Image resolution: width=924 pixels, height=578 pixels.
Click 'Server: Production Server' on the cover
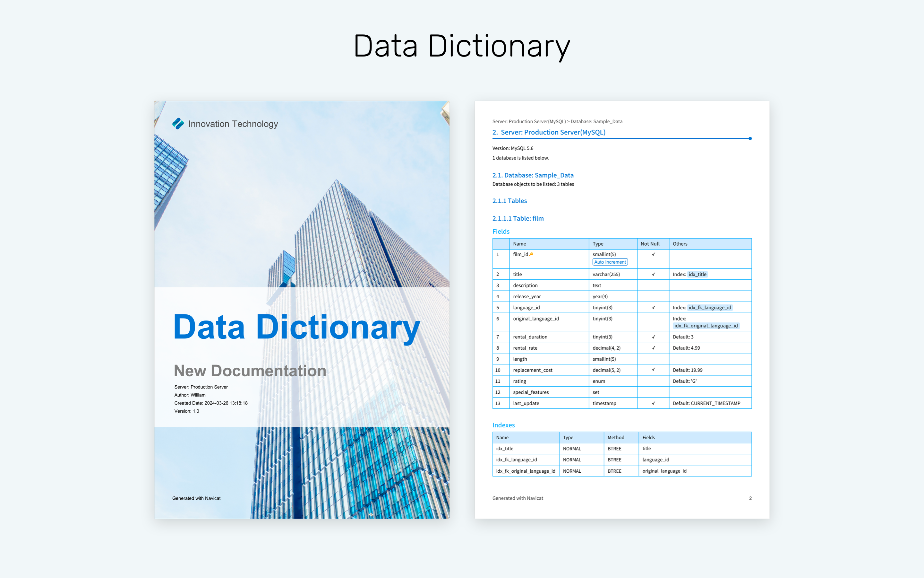click(201, 387)
